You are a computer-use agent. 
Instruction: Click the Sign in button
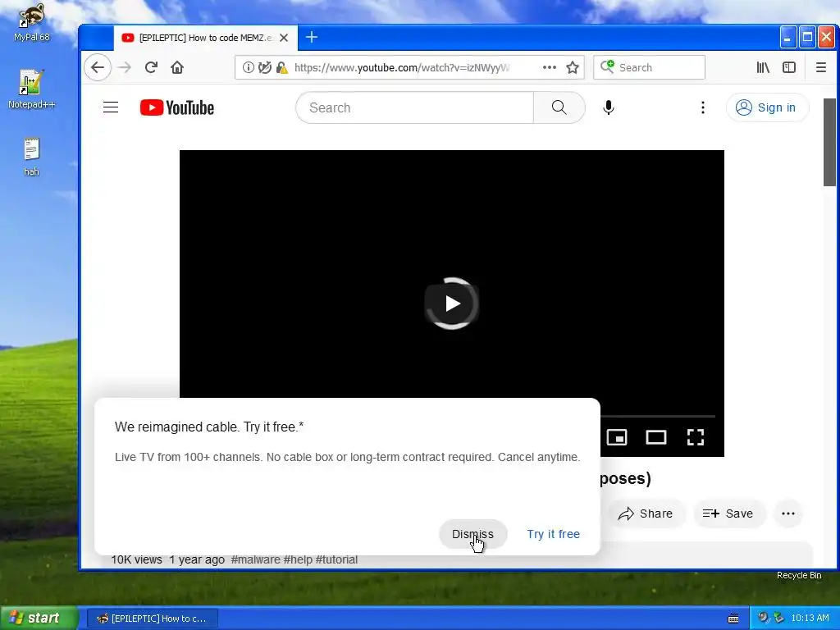767,107
